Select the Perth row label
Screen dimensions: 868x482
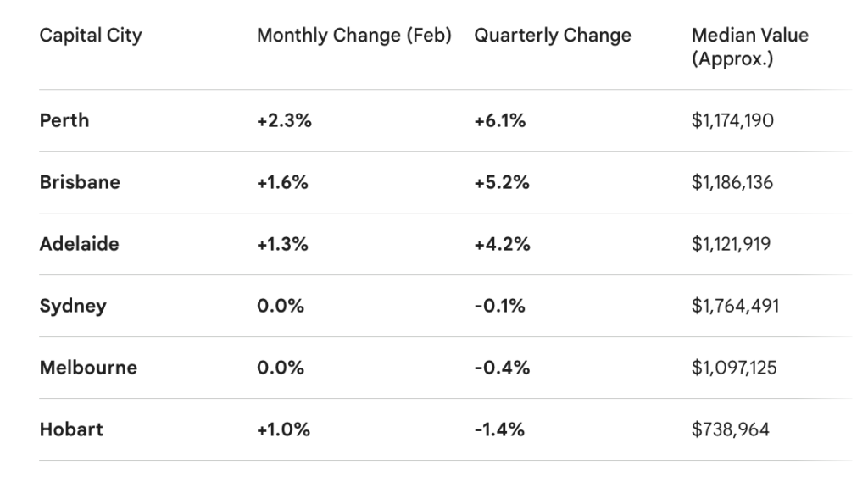coord(64,120)
